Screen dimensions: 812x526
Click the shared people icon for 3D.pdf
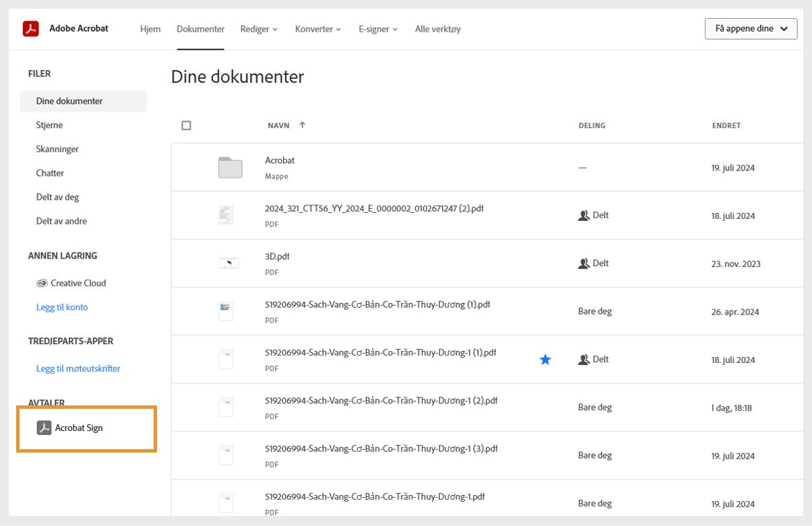point(584,263)
